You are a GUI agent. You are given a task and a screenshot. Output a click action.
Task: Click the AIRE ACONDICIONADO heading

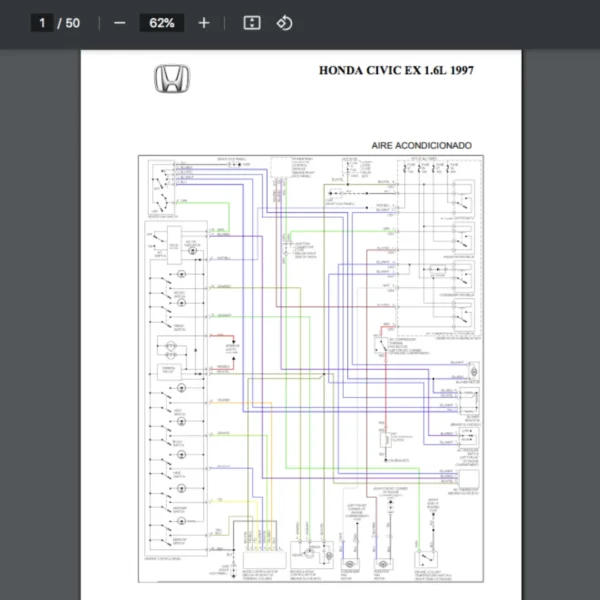coord(421,145)
